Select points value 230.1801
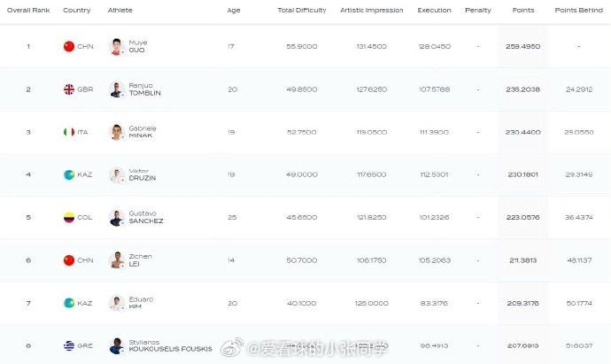 click(x=523, y=174)
